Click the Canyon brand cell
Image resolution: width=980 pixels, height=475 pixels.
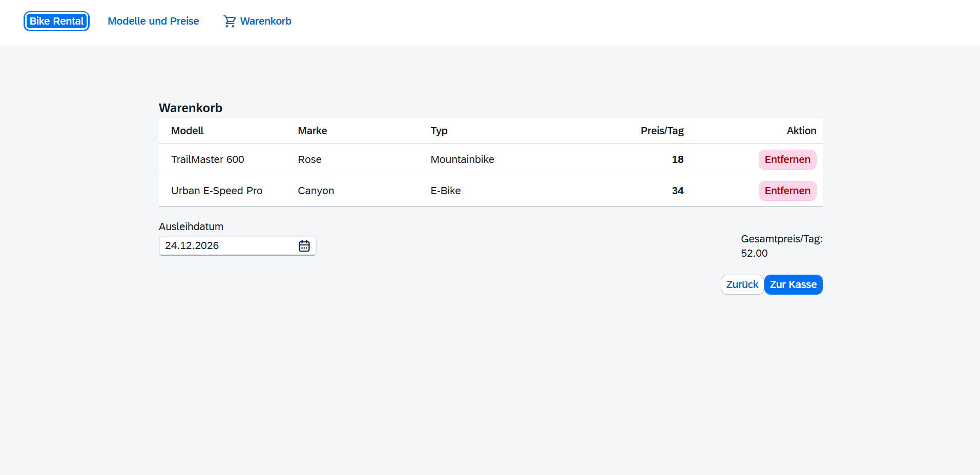pos(316,191)
